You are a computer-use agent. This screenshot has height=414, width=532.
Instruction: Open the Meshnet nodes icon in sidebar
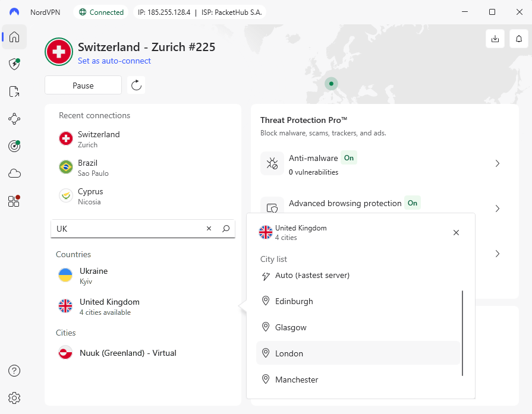pyautogui.click(x=14, y=119)
